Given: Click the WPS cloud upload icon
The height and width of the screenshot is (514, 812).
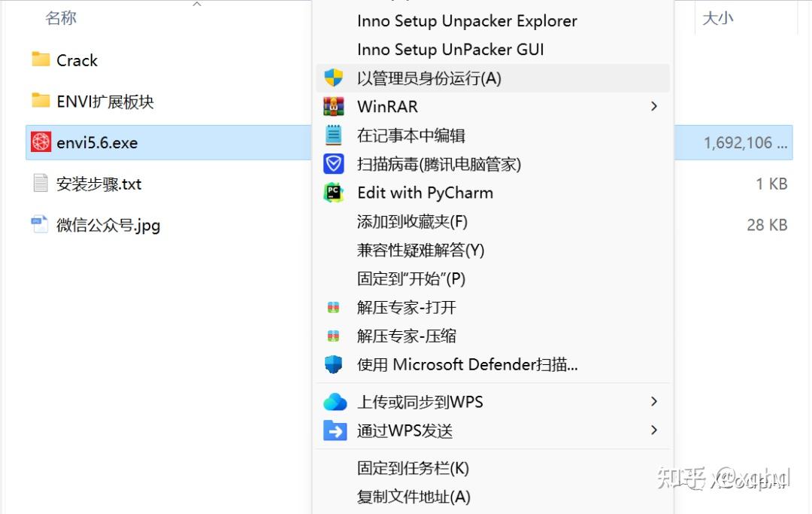Looking at the screenshot, I should [334, 401].
